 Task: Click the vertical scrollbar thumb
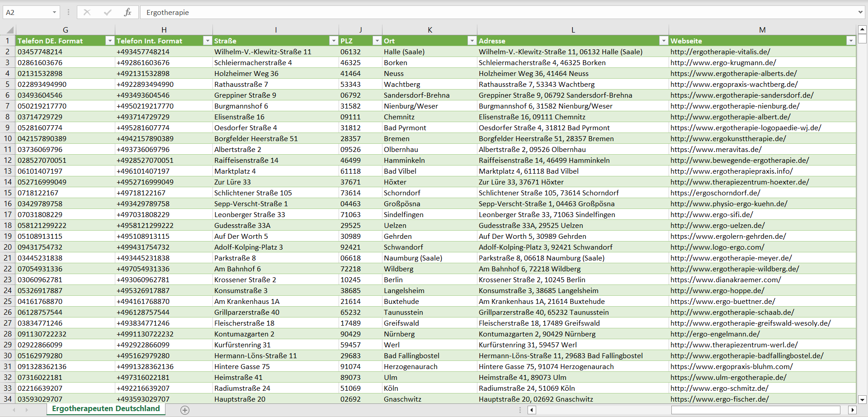tap(862, 38)
